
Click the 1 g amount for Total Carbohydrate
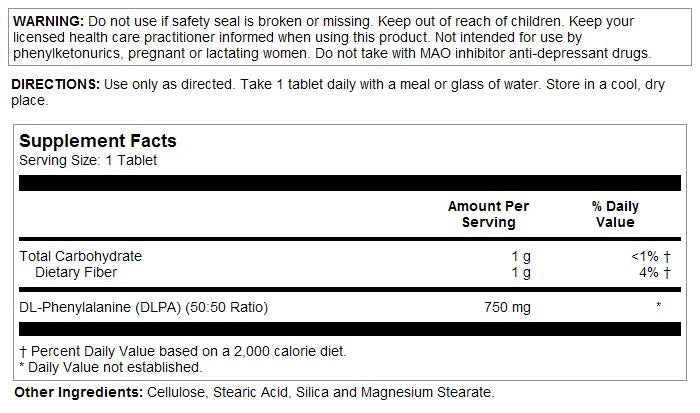[x=520, y=256]
